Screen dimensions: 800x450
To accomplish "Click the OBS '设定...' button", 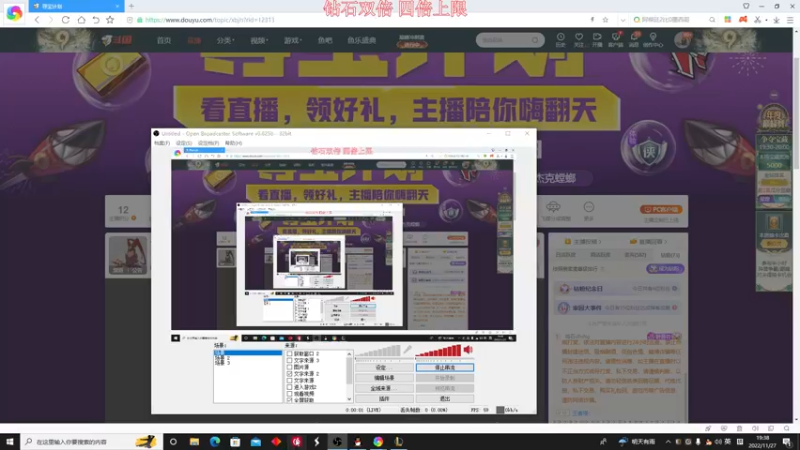I will pos(384,367).
